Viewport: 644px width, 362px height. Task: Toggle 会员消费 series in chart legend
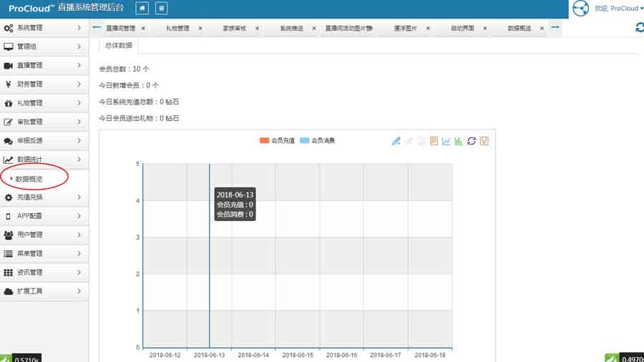(x=317, y=141)
